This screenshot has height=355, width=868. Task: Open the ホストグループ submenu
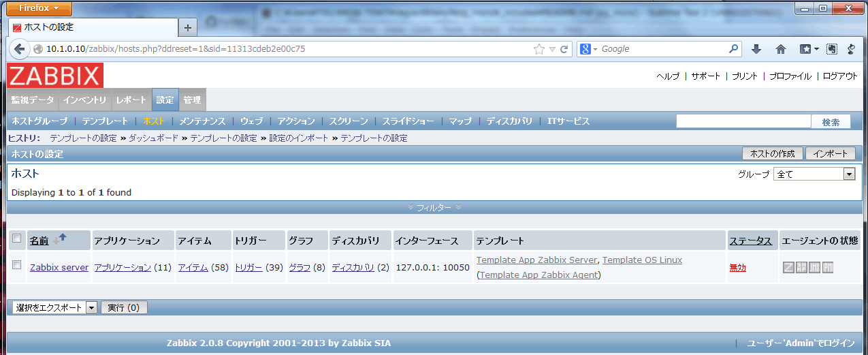coord(40,121)
